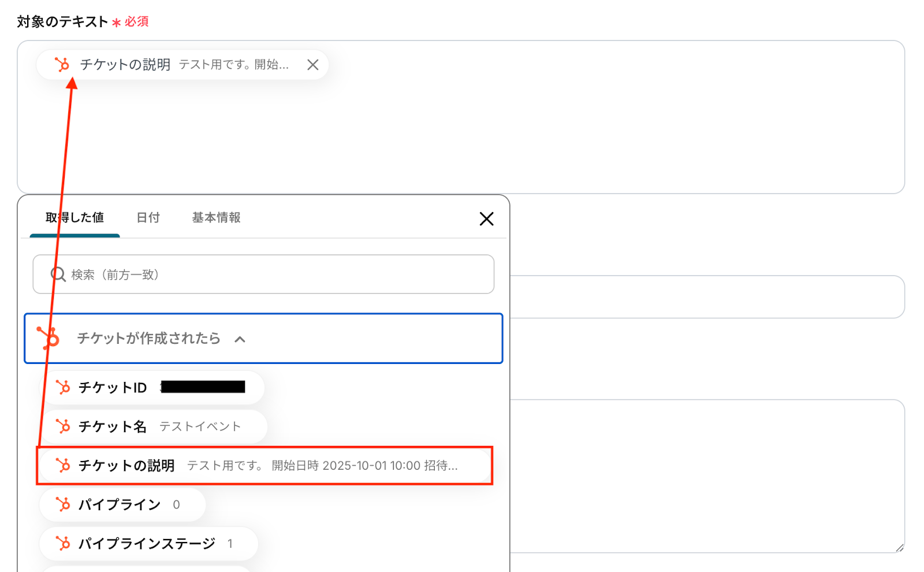Viewport: 924px width, 572px height.
Task: Click HubSpot icon in the inserted チケットの説明 chip
Action: click(62, 64)
